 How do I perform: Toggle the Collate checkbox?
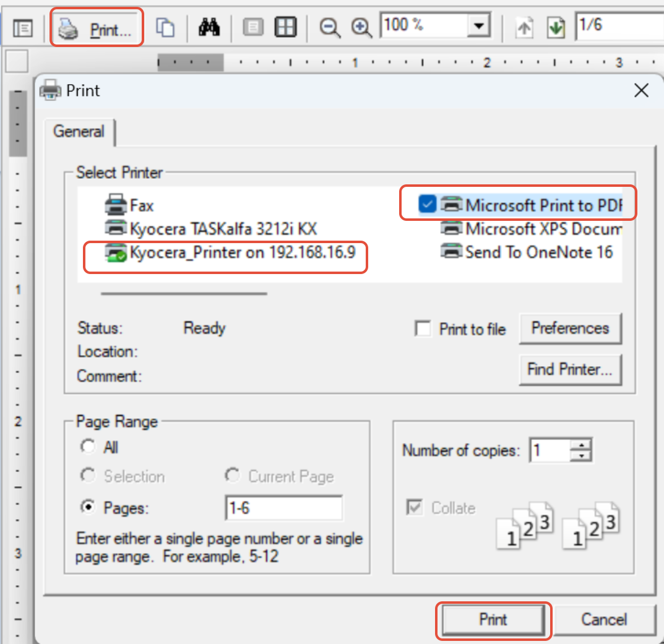point(415,507)
